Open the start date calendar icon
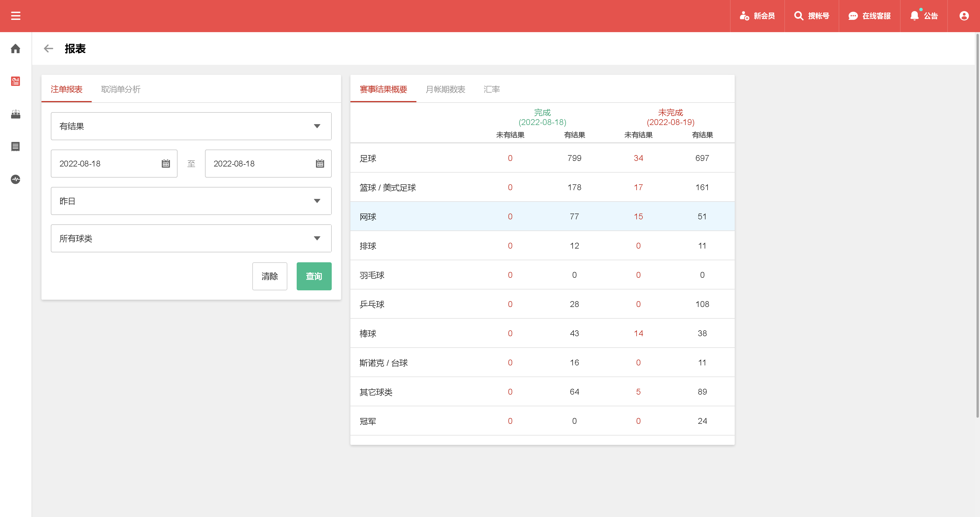 point(166,164)
